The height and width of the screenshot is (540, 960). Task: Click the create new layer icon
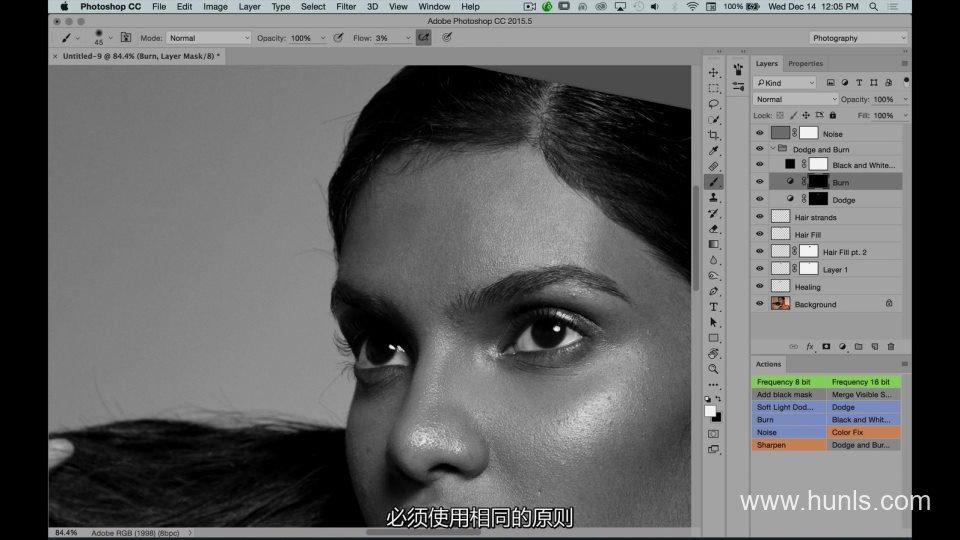click(874, 347)
